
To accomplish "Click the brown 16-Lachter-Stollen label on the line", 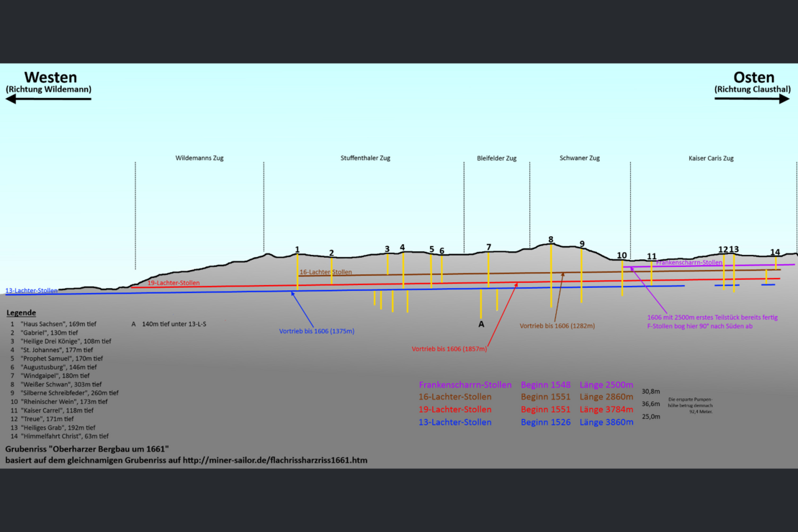I will pyautogui.click(x=326, y=272).
